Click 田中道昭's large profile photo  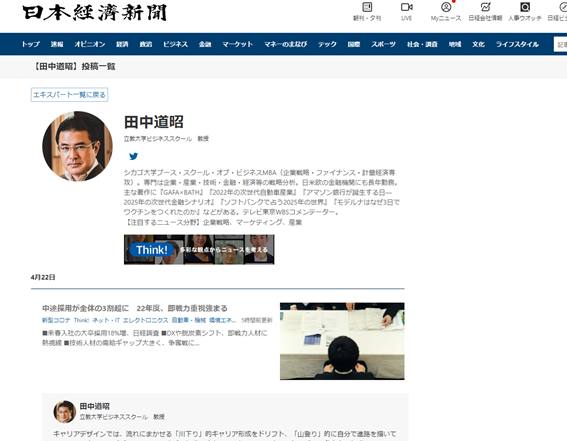tap(77, 146)
